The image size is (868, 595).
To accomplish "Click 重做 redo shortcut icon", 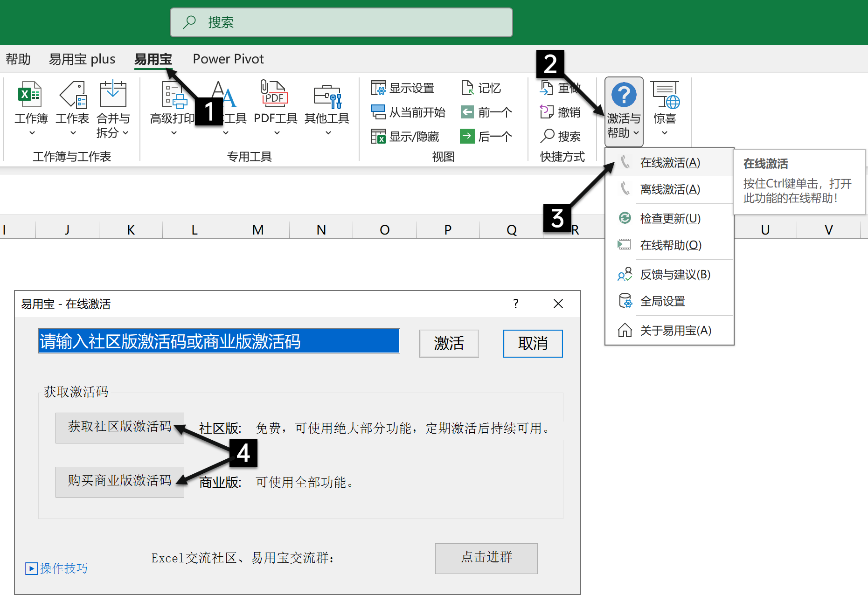I will pyautogui.click(x=546, y=88).
